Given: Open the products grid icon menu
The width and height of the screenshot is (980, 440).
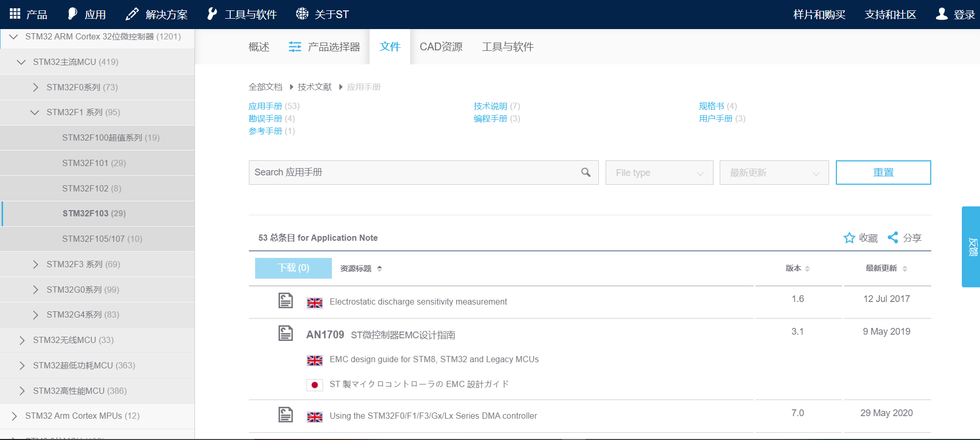Looking at the screenshot, I should [x=15, y=14].
